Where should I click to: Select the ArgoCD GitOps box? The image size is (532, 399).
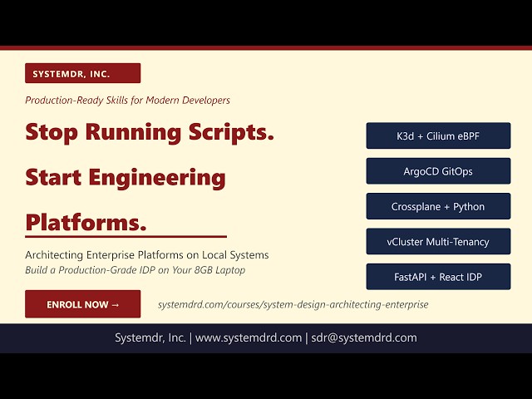tap(438, 171)
